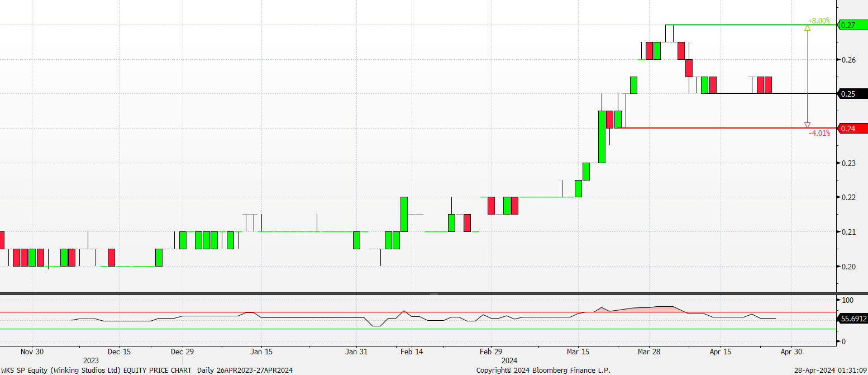
Task: Click the Nov 30 date axis label
Action: 32,352
